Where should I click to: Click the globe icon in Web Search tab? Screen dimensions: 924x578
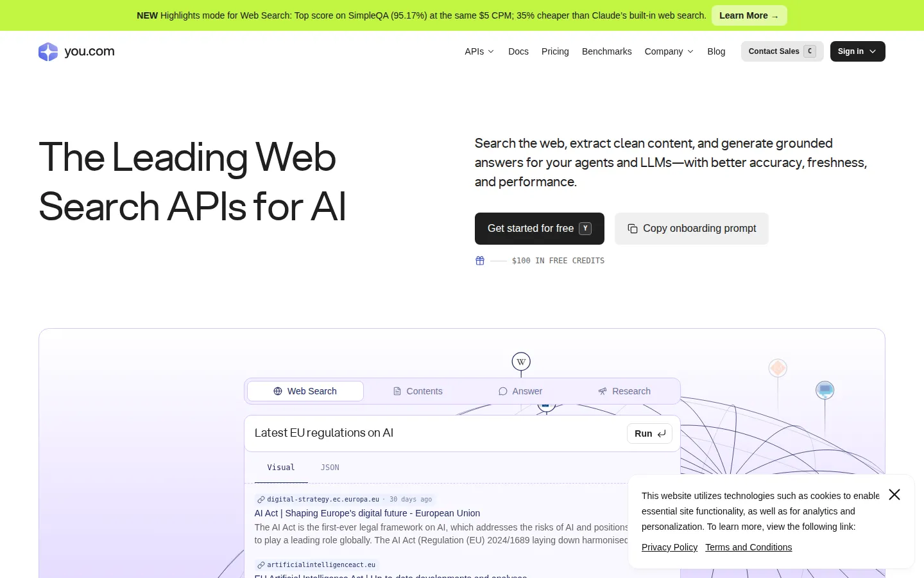(x=278, y=391)
